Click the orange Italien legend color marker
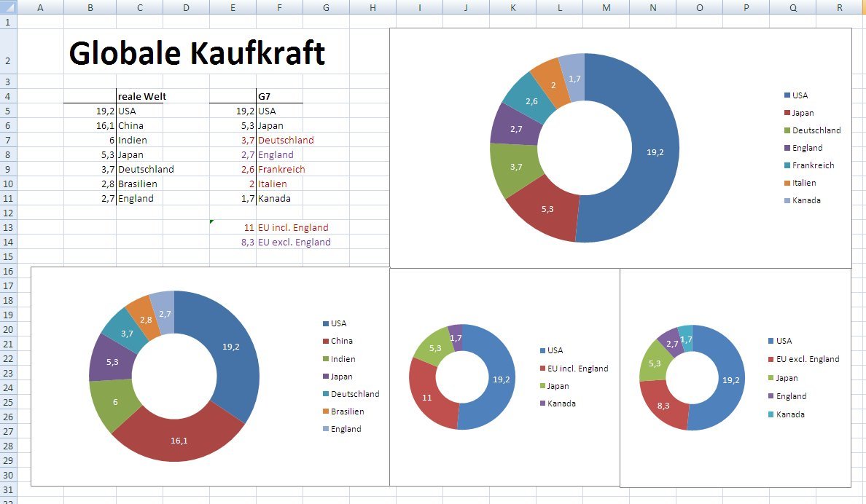This screenshot has width=866, height=504. coord(787,183)
